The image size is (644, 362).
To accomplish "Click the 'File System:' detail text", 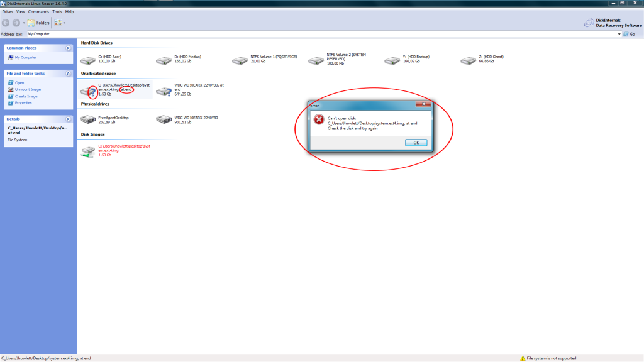I will click(17, 140).
